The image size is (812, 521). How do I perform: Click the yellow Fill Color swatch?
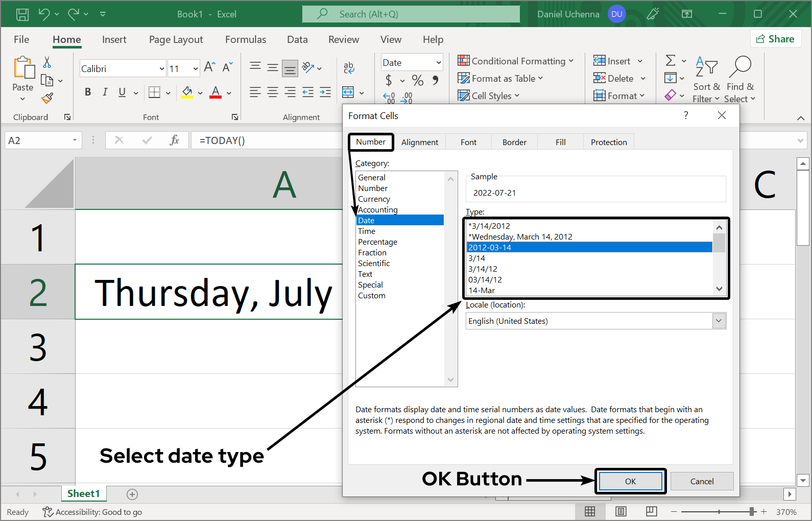(187, 92)
